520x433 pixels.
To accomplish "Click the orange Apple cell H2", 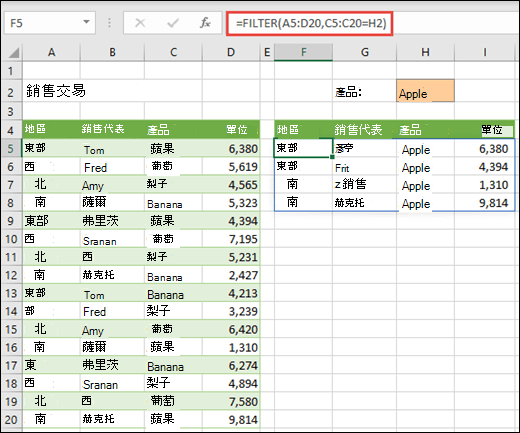I will click(x=425, y=91).
